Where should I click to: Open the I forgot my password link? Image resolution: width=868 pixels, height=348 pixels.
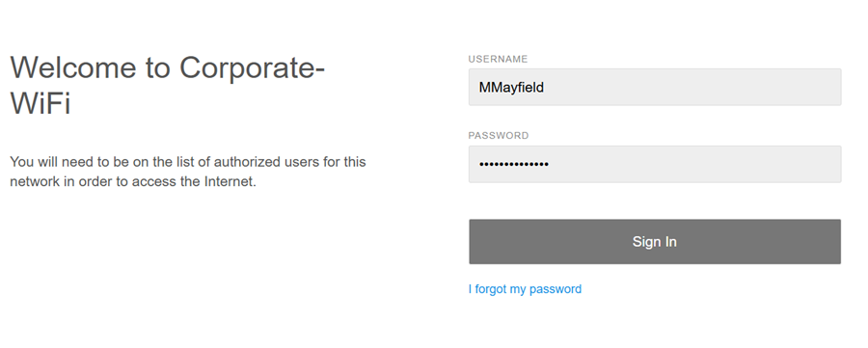525,289
